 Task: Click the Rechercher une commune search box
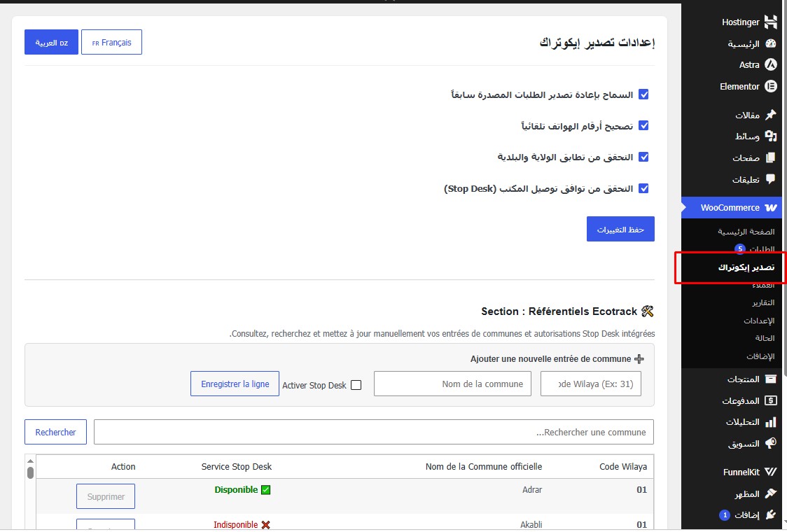click(374, 432)
